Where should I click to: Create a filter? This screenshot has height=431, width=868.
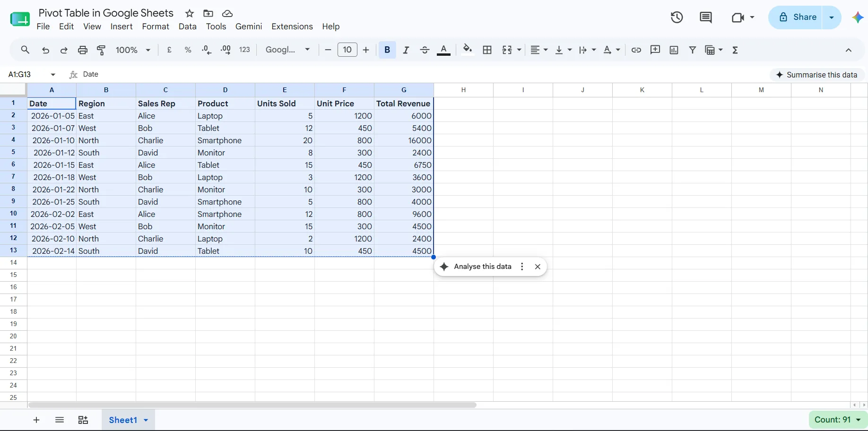click(x=693, y=50)
